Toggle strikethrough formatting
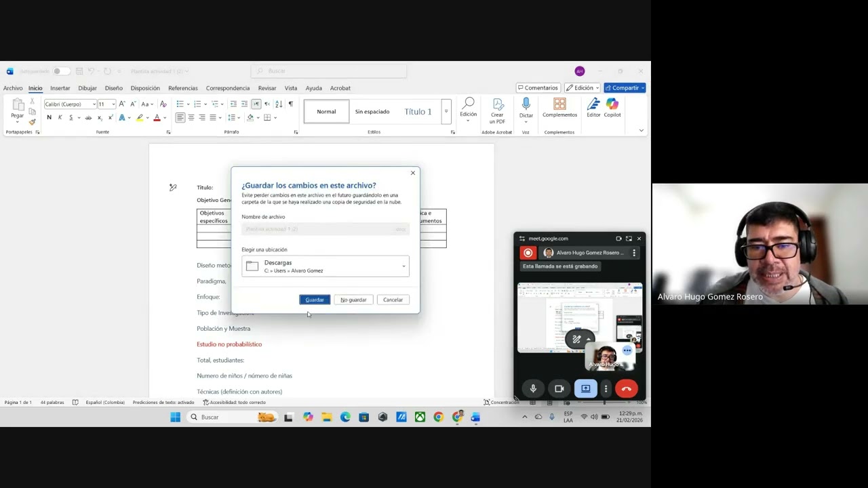Viewport: 868px width, 488px height. (88, 118)
